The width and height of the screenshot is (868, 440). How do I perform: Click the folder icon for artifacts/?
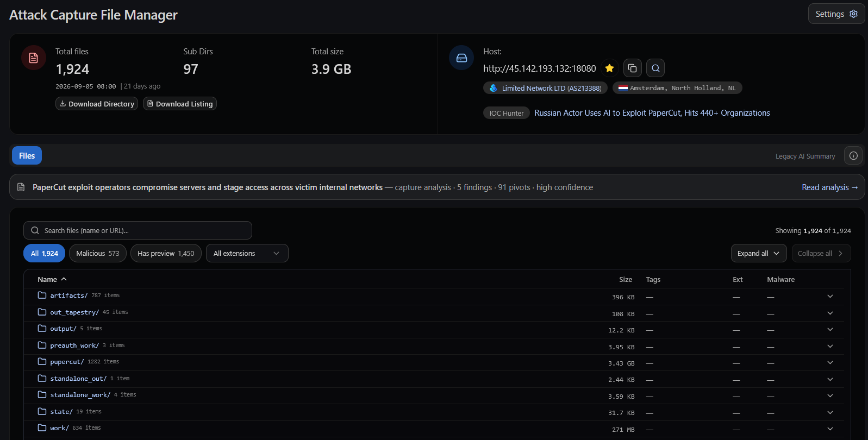tap(42, 295)
